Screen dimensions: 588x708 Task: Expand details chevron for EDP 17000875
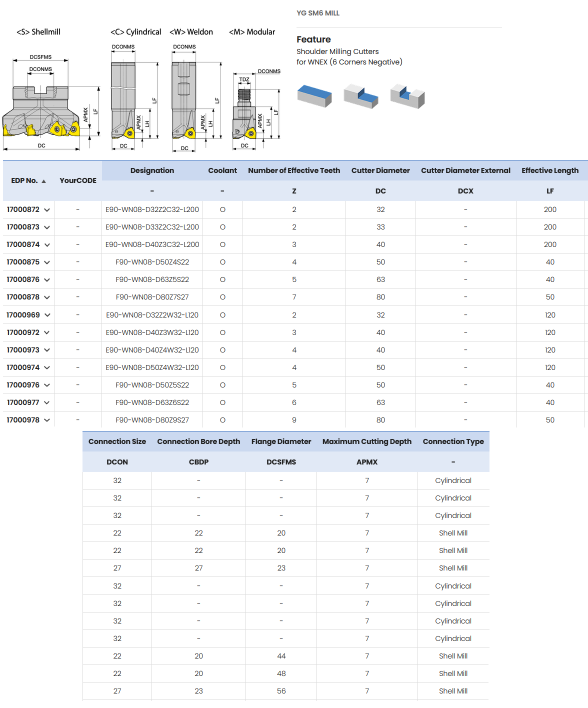click(x=47, y=262)
